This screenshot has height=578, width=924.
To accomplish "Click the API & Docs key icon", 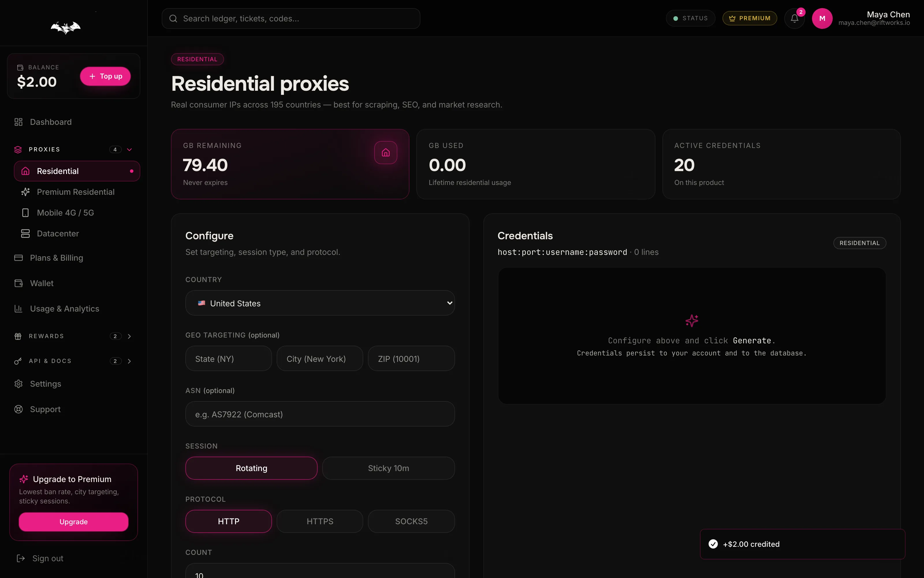I will point(18,361).
